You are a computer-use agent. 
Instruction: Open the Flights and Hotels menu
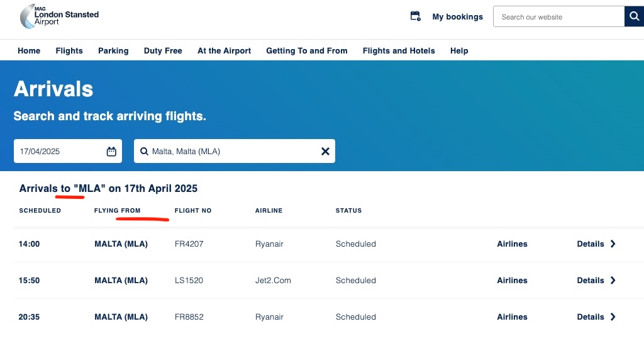pos(399,50)
